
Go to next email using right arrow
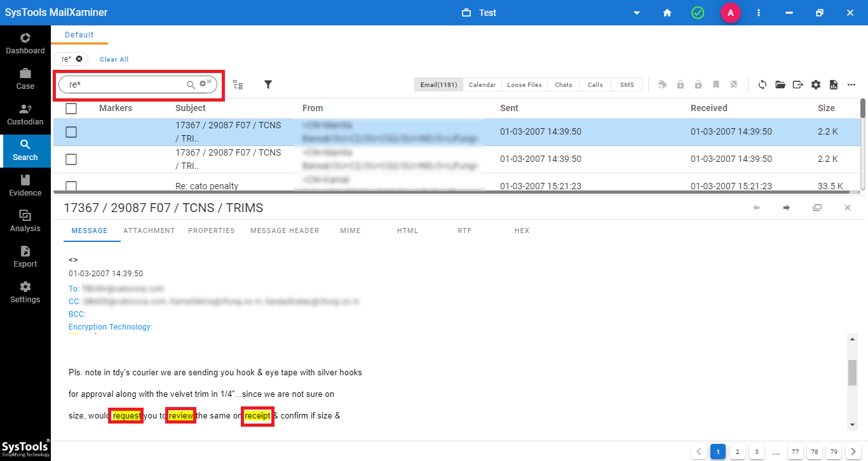[787, 208]
